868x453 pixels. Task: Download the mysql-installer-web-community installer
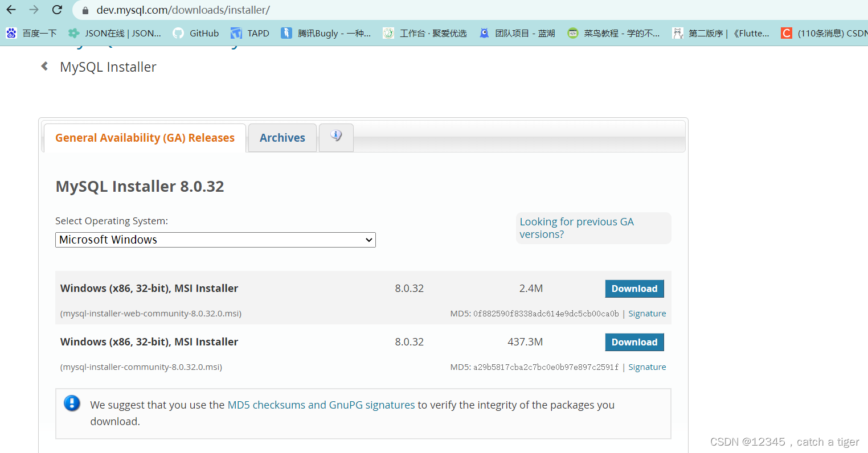[x=634, y=289]
